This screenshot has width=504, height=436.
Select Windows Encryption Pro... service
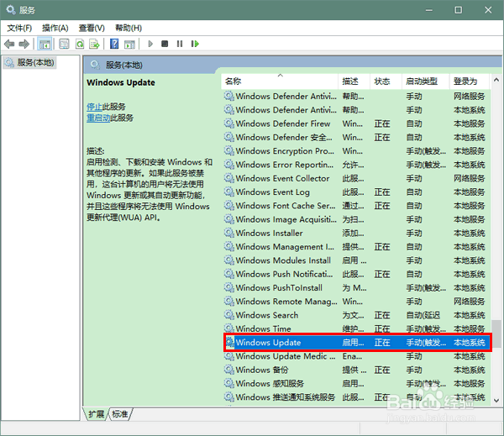coord(356,151)
